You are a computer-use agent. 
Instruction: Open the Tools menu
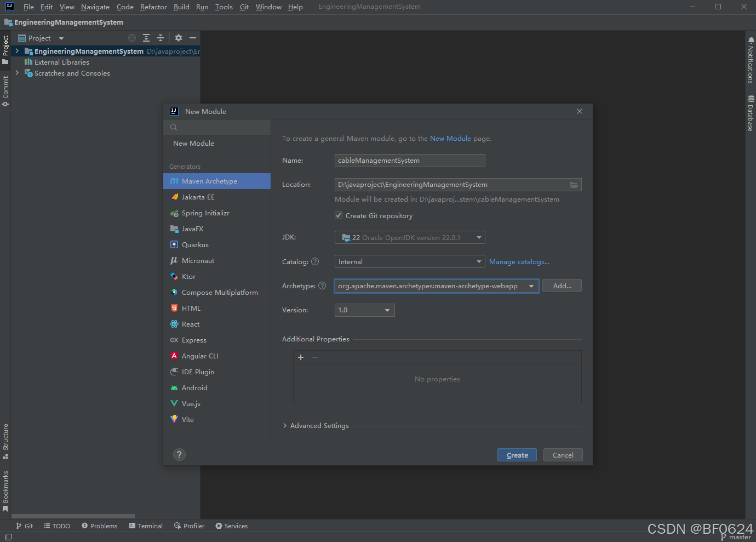(x=224, y=7)
